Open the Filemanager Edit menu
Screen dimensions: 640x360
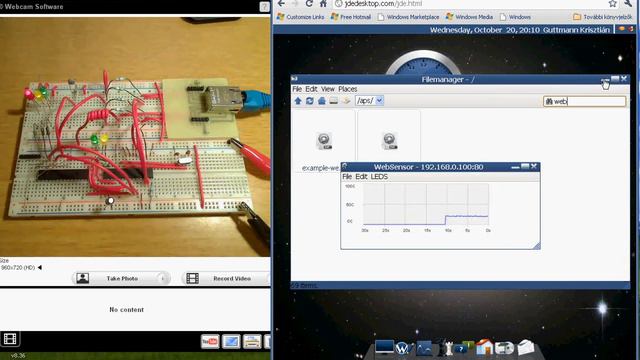click(x=311, y=89)
